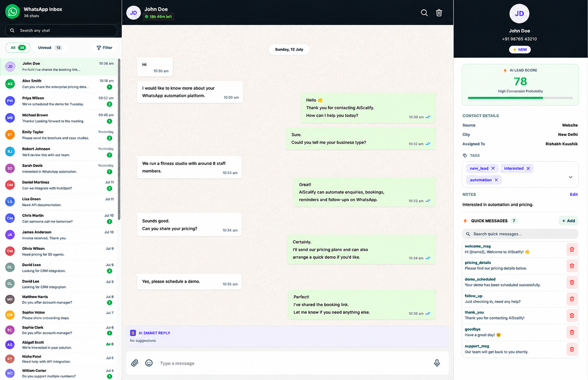Remove the automation tag
This screenshot has height=380, width=588.
click(x=496, y=180)
